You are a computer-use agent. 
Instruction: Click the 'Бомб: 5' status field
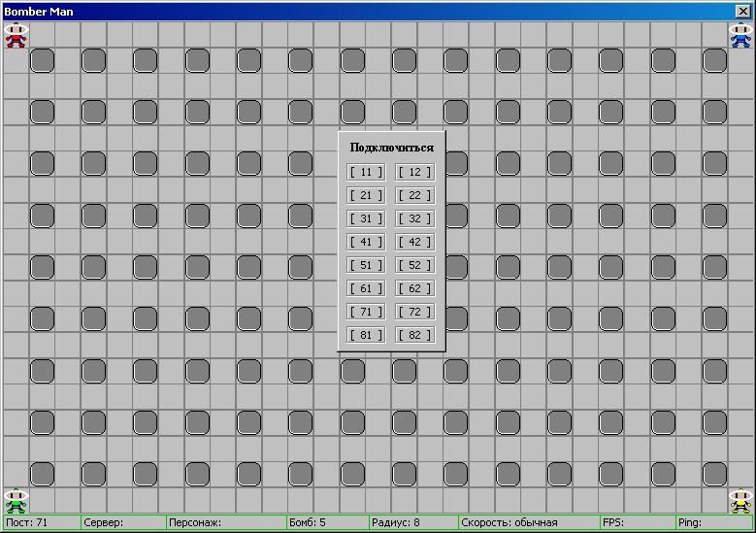click(328, 522)
